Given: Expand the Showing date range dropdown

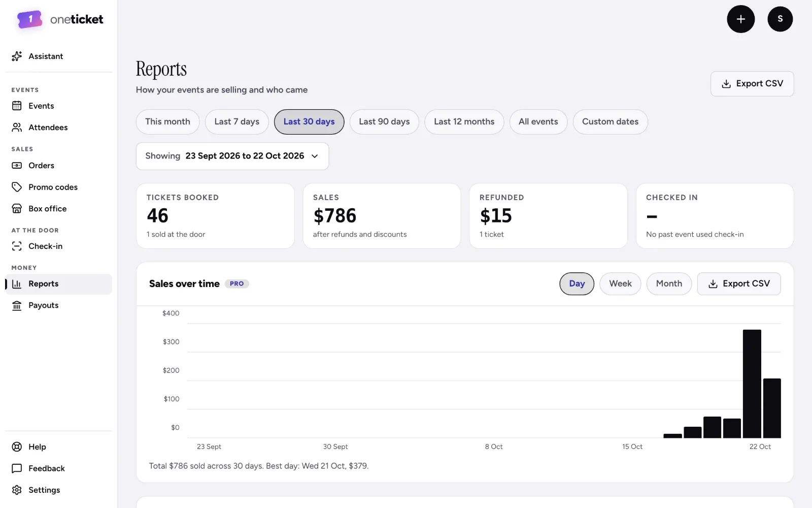Looking at the screenshot, I should click(232, 156).
